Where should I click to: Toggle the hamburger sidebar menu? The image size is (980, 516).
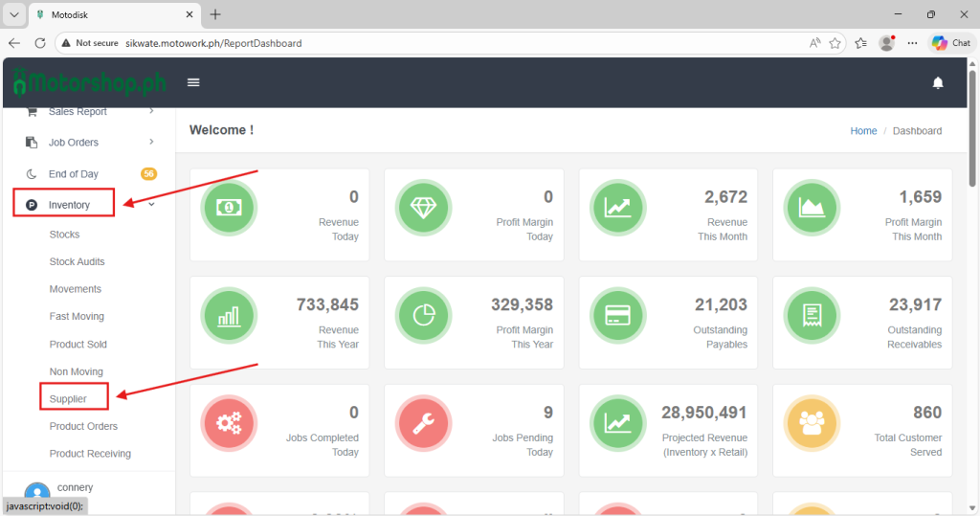pyautogui.click(x=193, y=82)
